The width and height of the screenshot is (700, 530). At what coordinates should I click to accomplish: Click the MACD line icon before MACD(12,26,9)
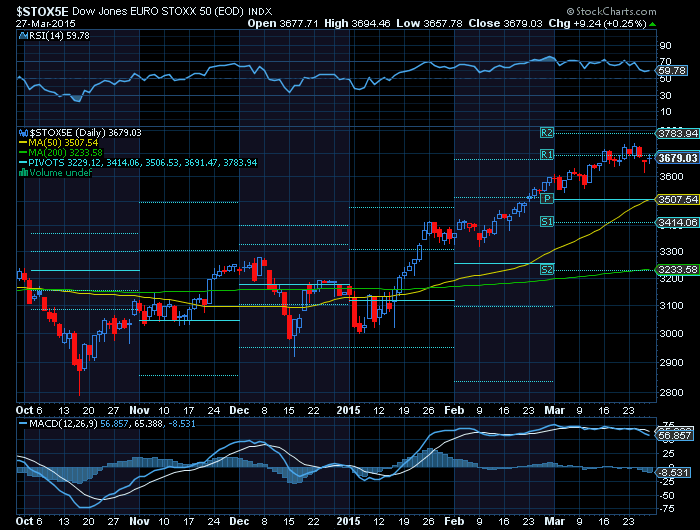(x=23, y=423)
